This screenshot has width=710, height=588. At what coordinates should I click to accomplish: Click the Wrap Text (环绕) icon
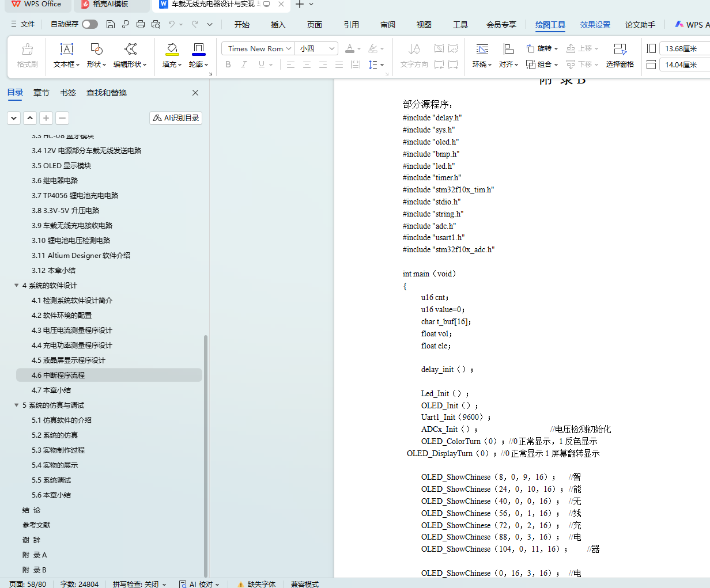click(482, 50)
